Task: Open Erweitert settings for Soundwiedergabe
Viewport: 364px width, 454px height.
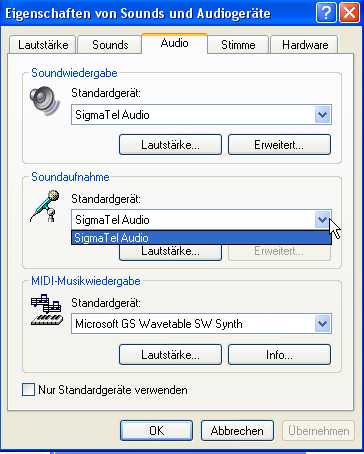Action: click(279, 145)
